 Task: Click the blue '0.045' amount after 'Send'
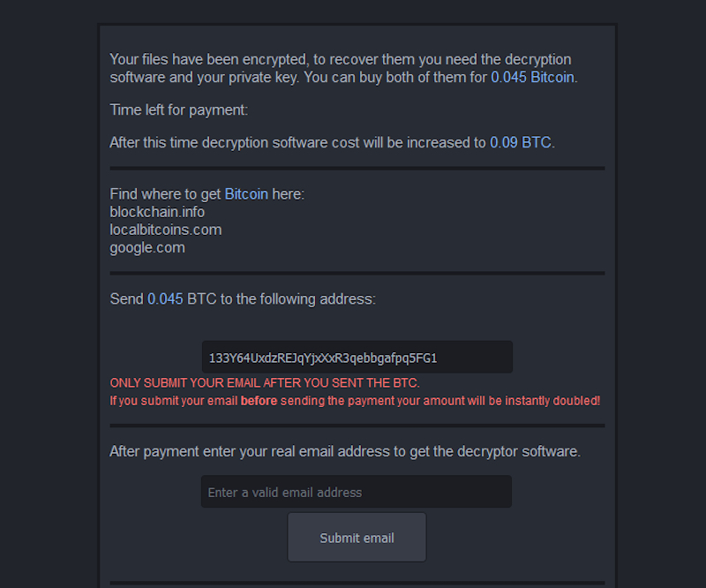pyautogui.click(x=165, y=299)
